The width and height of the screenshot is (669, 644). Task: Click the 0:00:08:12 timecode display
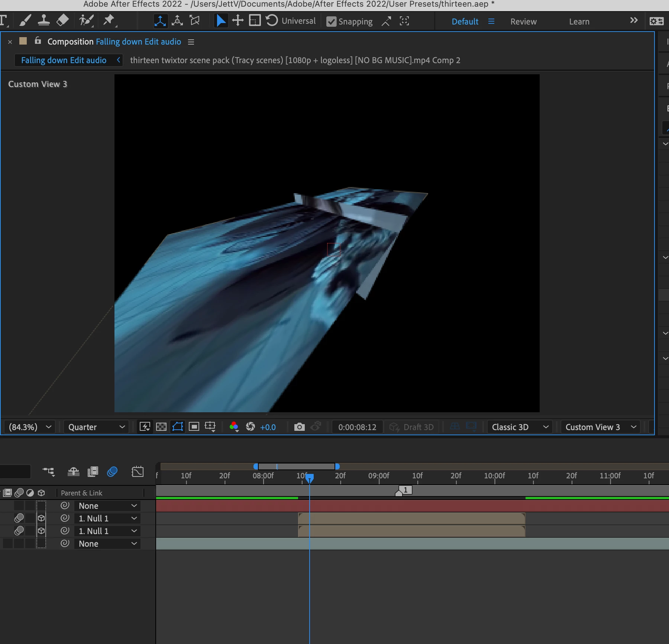(357, 427)
